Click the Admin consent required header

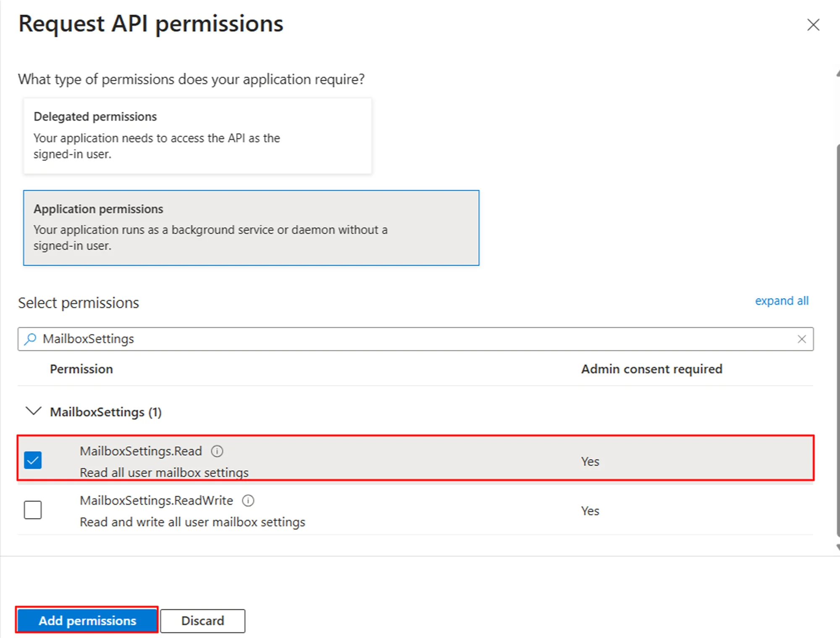[651, 369]
